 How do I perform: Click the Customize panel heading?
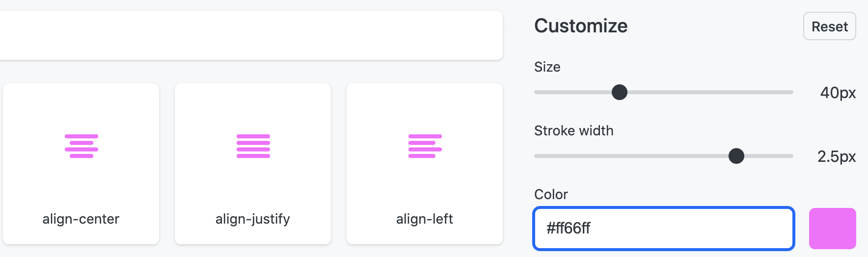coord(581,26)
